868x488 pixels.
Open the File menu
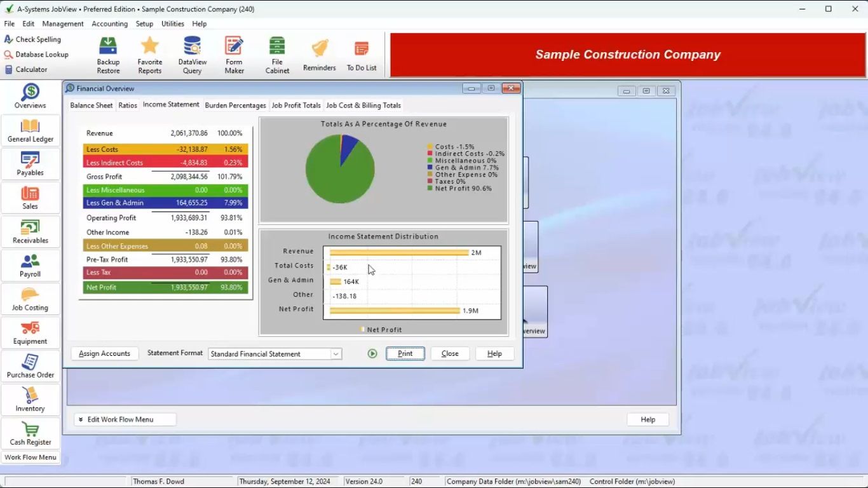[x=9, y=24]
